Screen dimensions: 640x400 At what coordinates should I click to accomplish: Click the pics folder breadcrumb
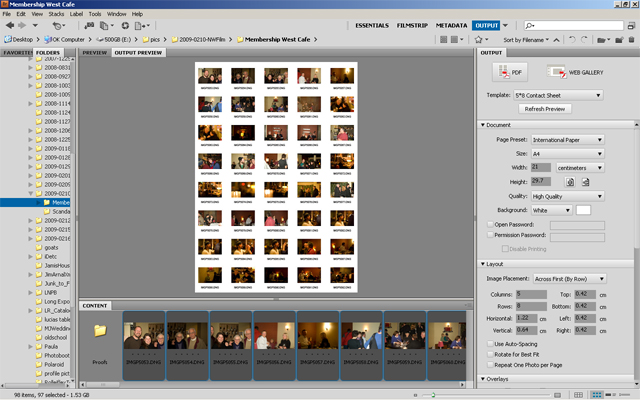click(151, 40)
